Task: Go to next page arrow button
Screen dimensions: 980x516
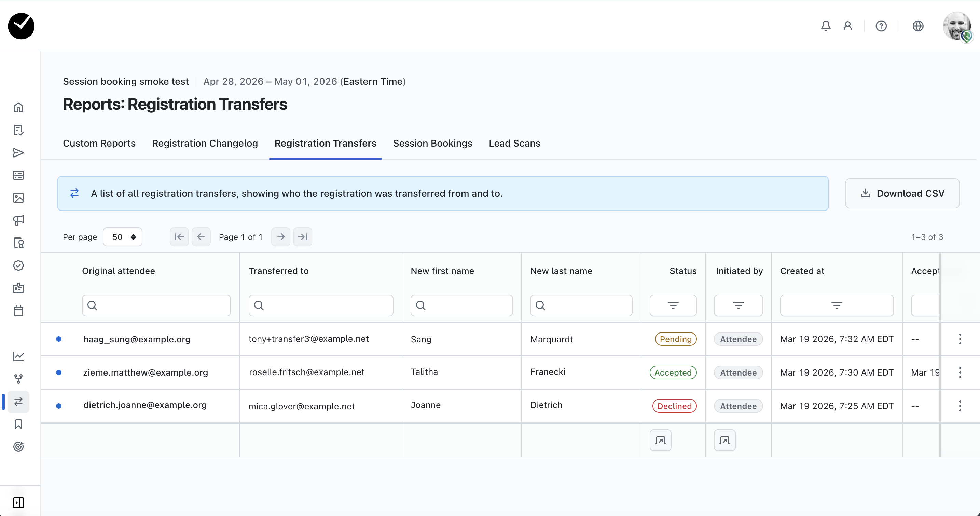Action: 281,237
